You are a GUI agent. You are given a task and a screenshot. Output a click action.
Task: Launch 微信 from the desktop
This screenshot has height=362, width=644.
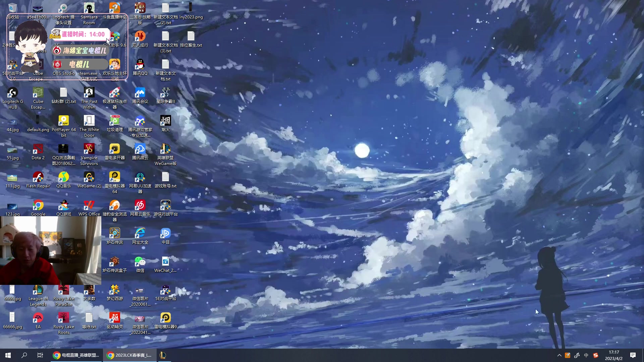pos(140,264)
